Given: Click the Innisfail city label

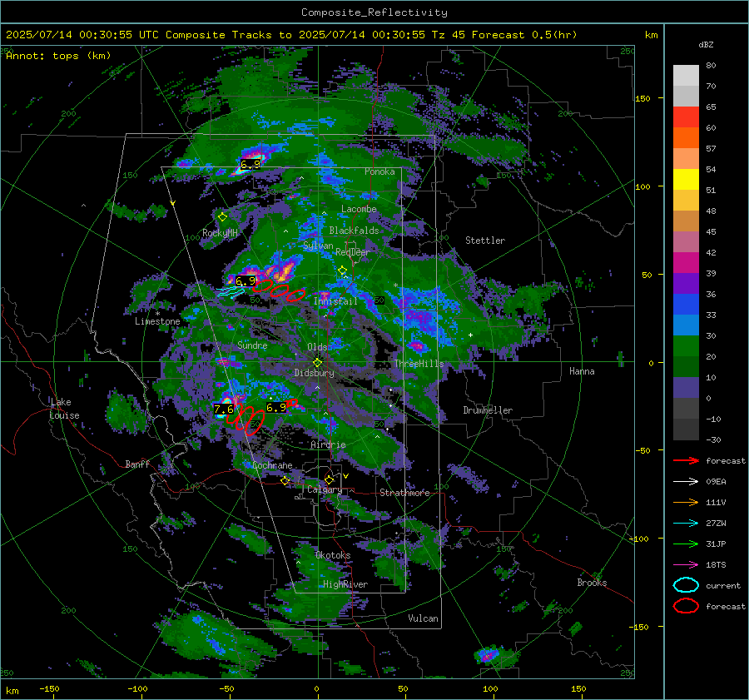Looking at the screenshot, I should pyautogui.click(x=335, y=301).
